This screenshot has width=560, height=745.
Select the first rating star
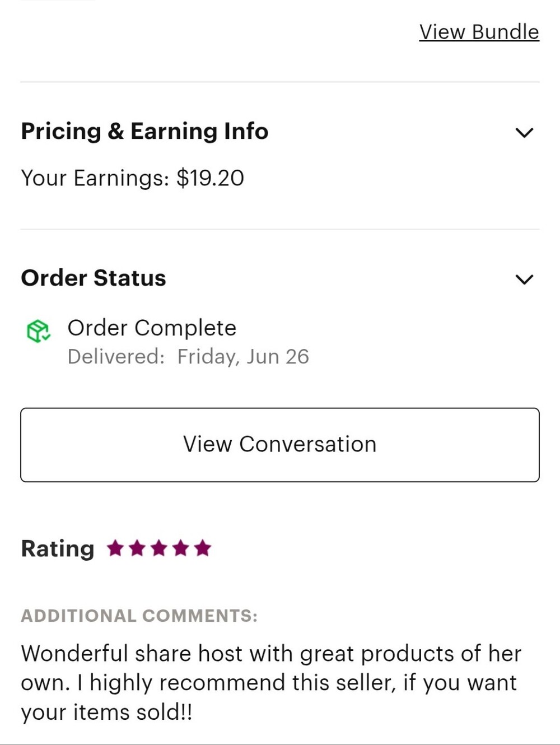[115, 548]
